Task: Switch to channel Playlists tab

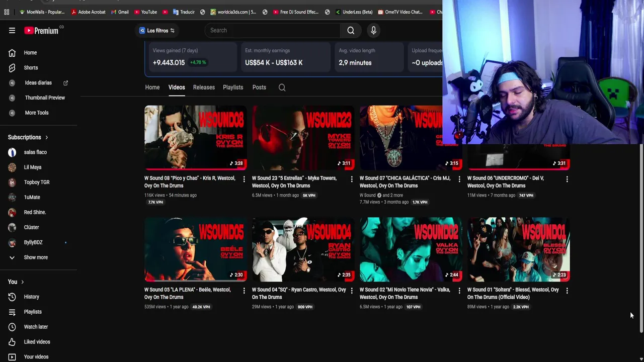Action: pyautogui.click(x=233, y=87)
